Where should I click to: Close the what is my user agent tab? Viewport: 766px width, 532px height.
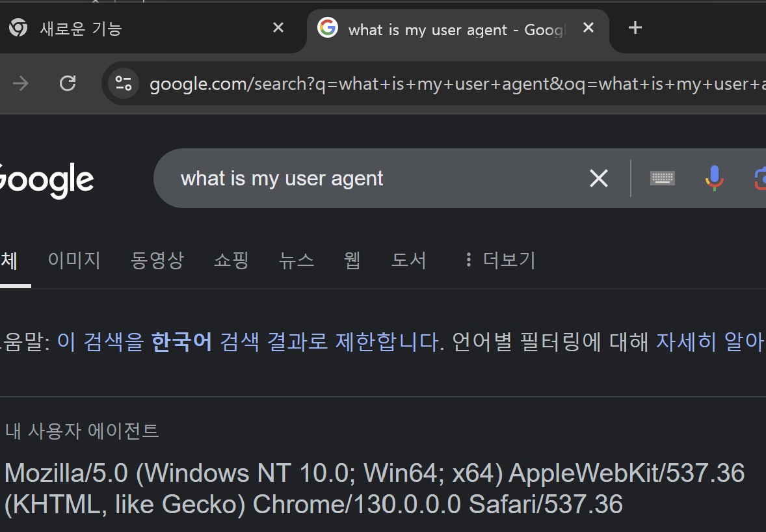[588, 27]
